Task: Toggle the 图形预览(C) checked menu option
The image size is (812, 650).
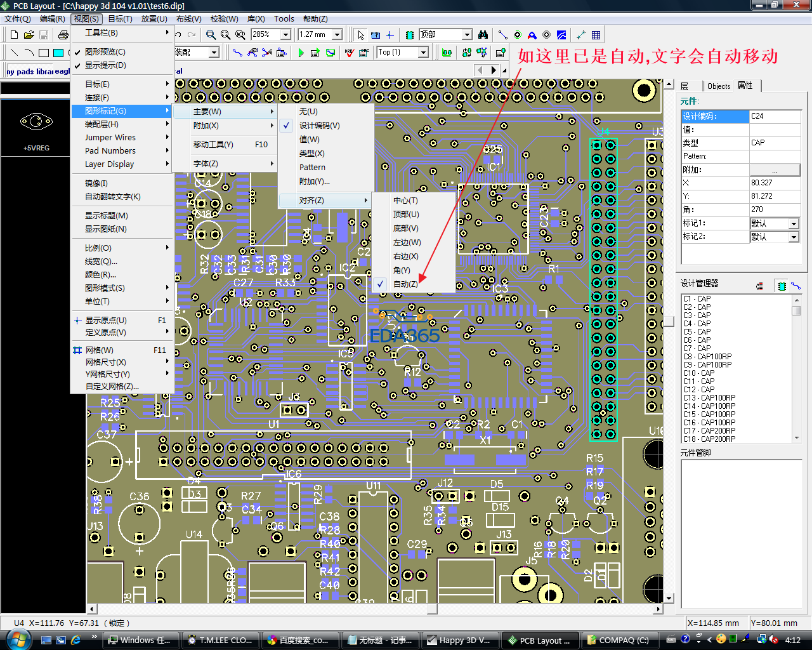Action: tap(105, 51)
